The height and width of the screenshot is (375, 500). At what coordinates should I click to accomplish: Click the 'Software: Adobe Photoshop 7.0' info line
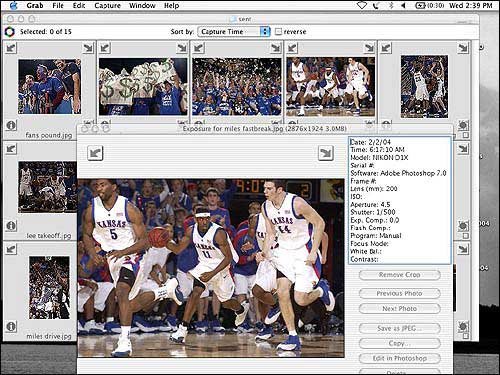pyautogui.click(x=398, y=173)
